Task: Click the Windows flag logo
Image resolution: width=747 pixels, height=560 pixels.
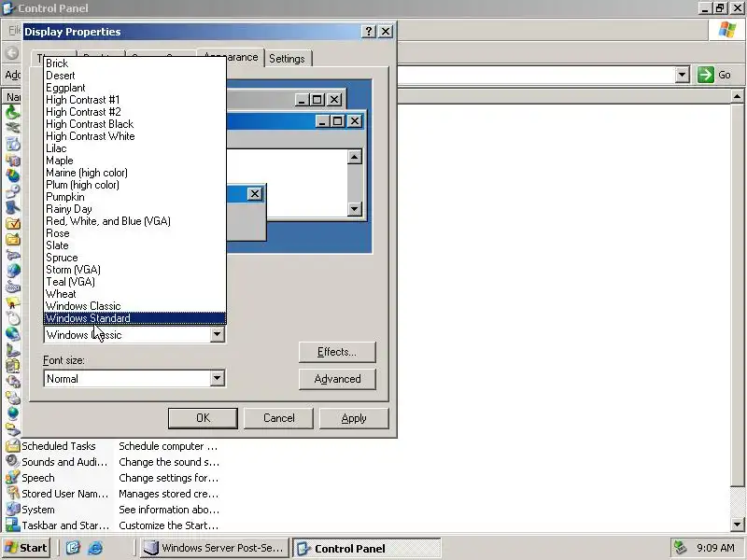Action: coord(727,30)
